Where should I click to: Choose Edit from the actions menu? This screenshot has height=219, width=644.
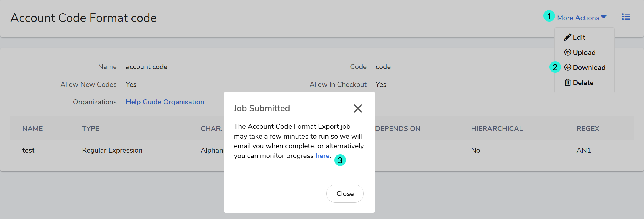[579, 37]
